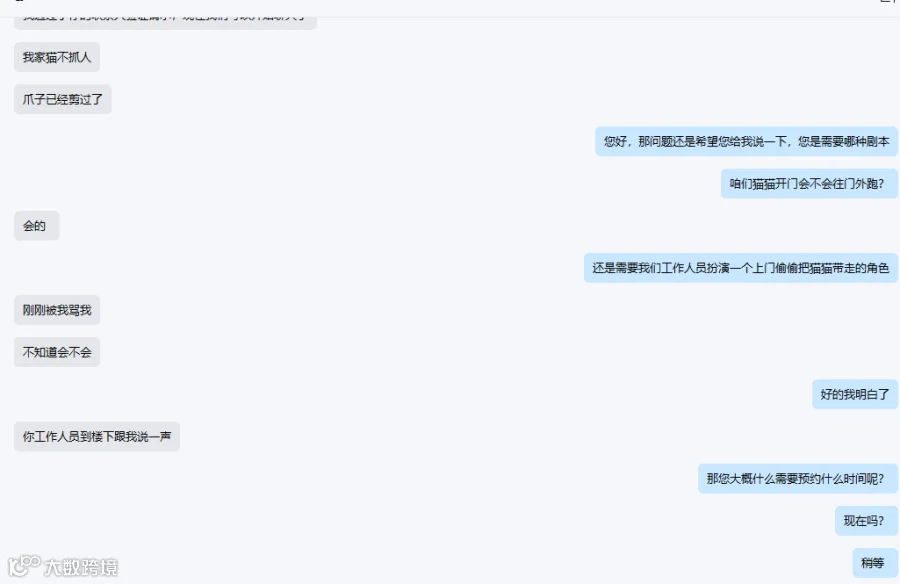The height and width of the screenshot is (584, 900).
Task: Click the message '你工作人员到楼下跟我说一声'
Action: click(x=97, y=436)
